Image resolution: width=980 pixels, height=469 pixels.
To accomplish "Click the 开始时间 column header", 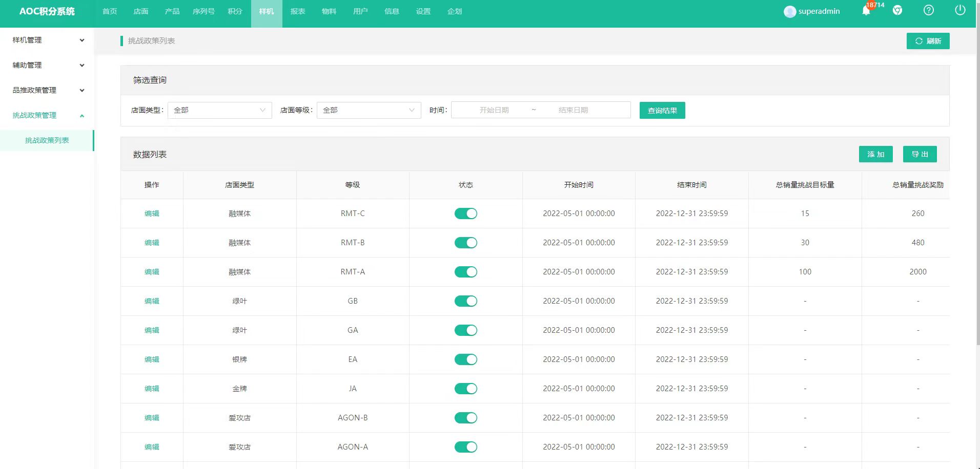I will (x=579, y=185).
